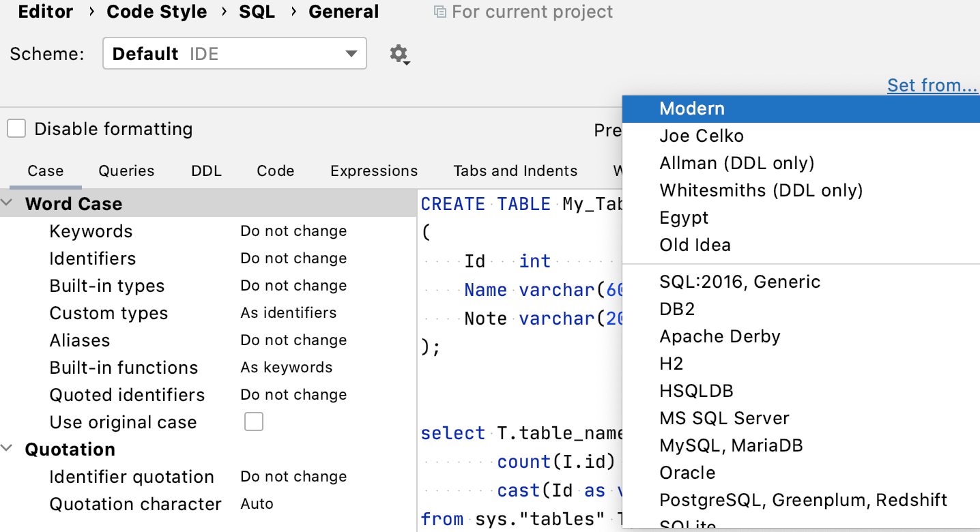Toggle the Disable formatting checkbox
The width and height of the screenshot is (980, 532).
pos(16,128)
